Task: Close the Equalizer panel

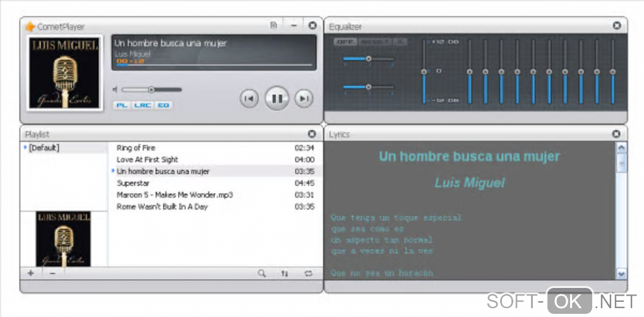Action: [x=617, y=25]
